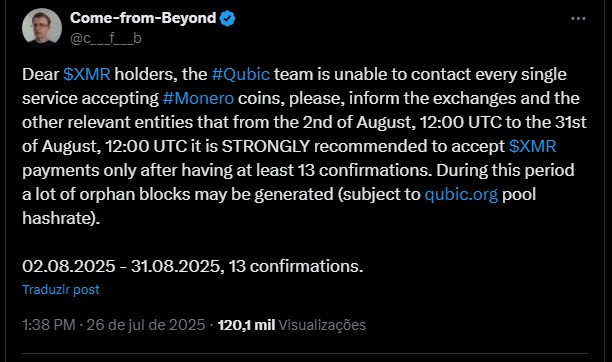Viewport: 612px width, 362px height.
Task: Open the three-dot more options menu
Action: pos(578,18)
